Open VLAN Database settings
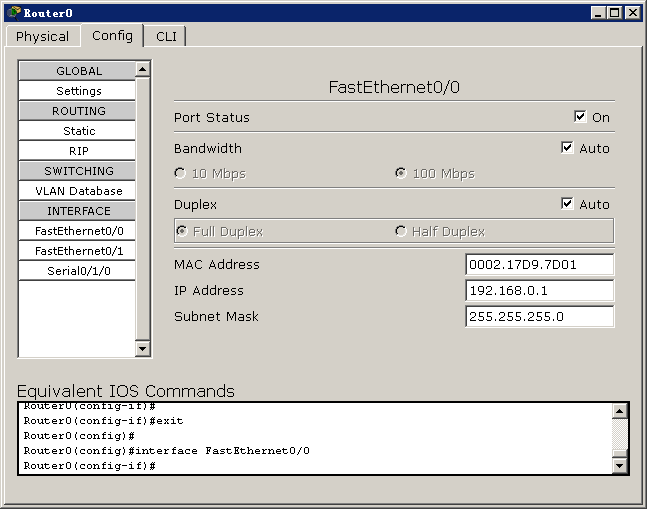 pyautogui.click(x=78, y=191)
